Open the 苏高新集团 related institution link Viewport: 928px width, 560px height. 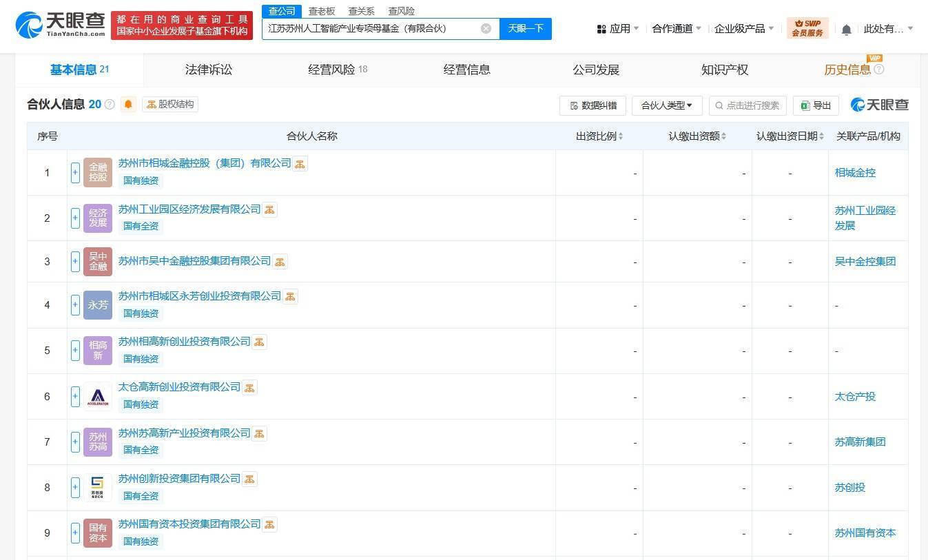[860, 442]
